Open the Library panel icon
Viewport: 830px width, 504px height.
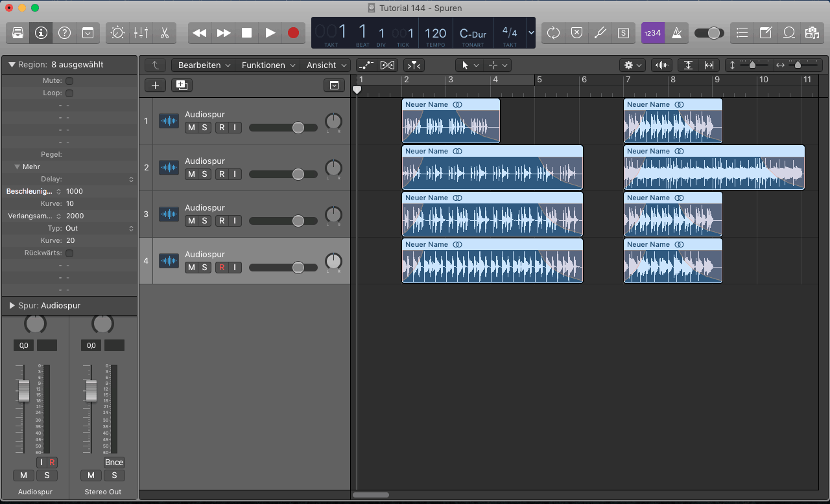[x=18, y=33]
